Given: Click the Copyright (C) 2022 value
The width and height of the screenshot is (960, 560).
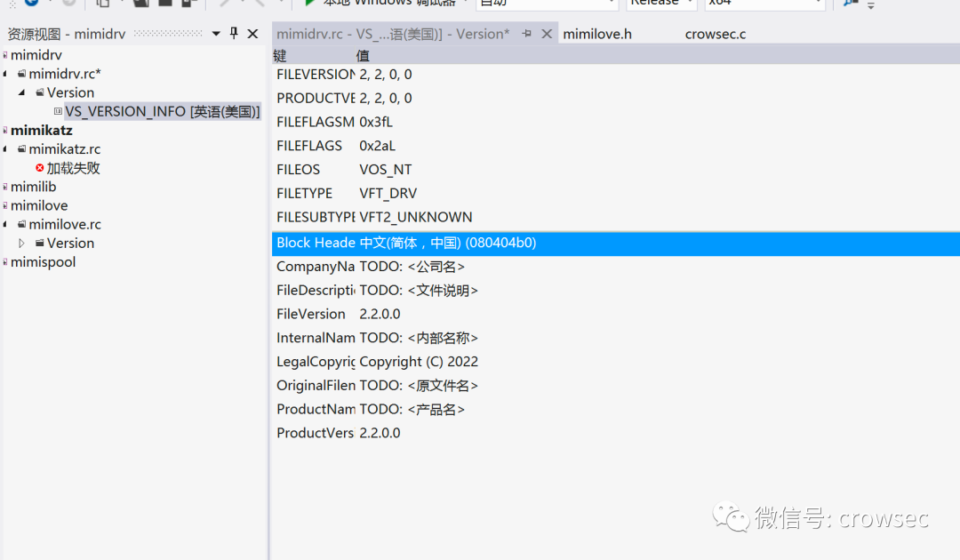Looking at the screenshot, I should pyautogui.click(x=419, y=363).
